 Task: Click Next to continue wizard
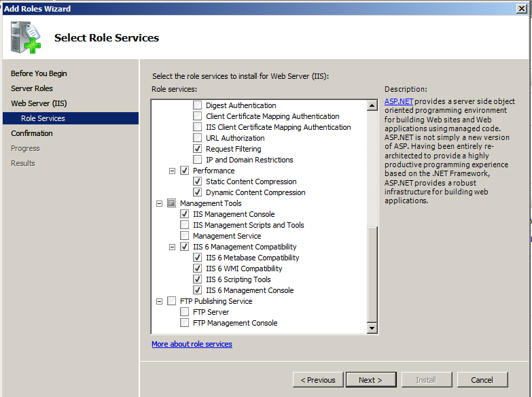[371, 380]
